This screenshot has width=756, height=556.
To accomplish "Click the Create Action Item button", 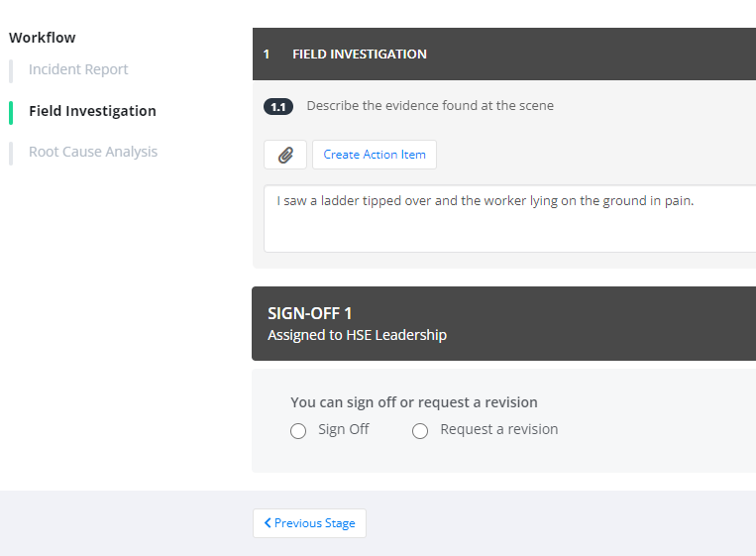I will [375, 155].
